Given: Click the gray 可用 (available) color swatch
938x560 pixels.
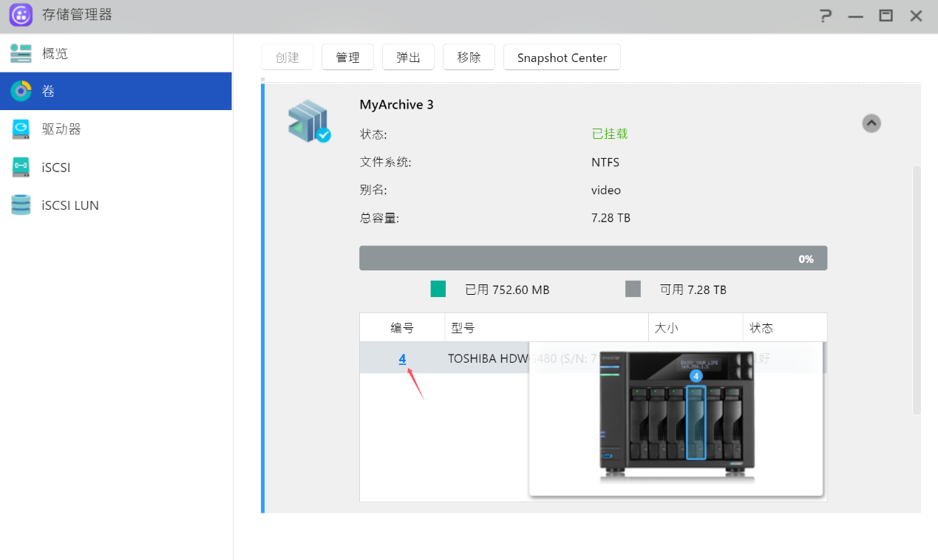Looking at the screenshot, I should 633,289.
